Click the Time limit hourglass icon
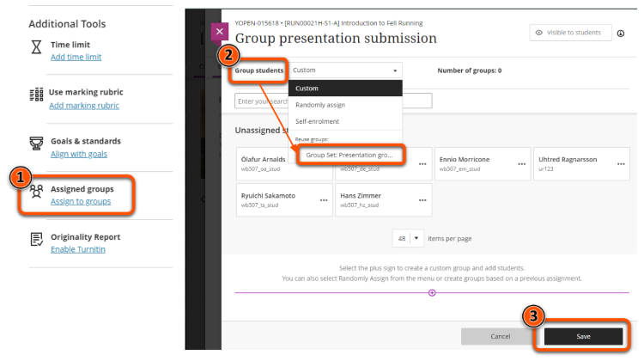 point(36,49)
